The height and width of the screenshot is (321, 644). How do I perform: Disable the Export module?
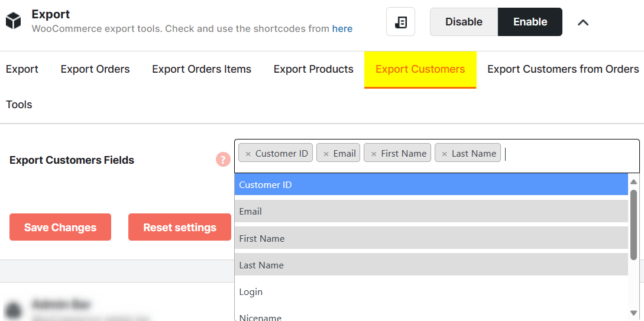464,22
